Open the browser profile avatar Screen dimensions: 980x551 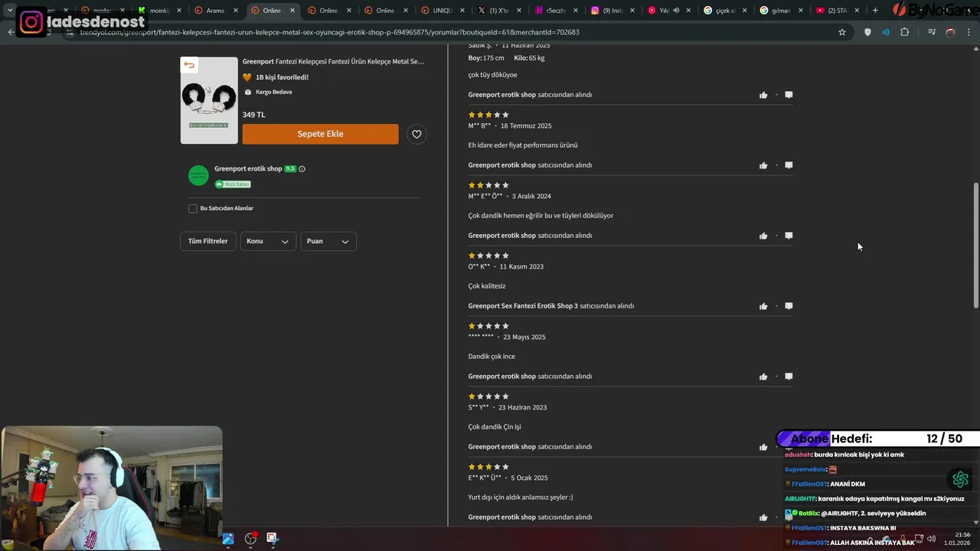click(x=950, y=32)
